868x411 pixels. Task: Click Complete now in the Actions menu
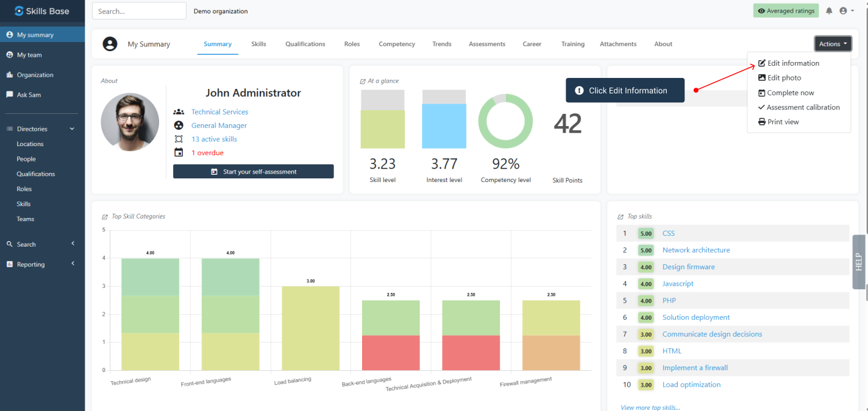(790, 93)
